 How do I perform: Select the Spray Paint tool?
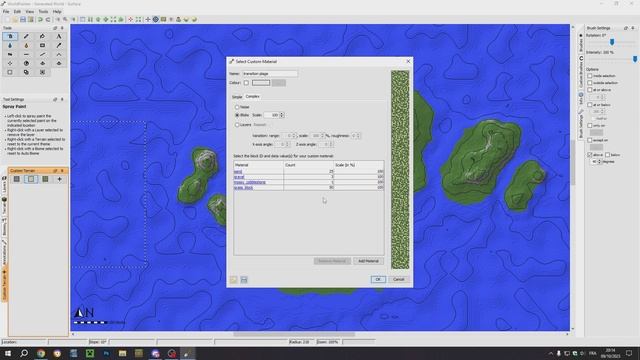[10, 36]
